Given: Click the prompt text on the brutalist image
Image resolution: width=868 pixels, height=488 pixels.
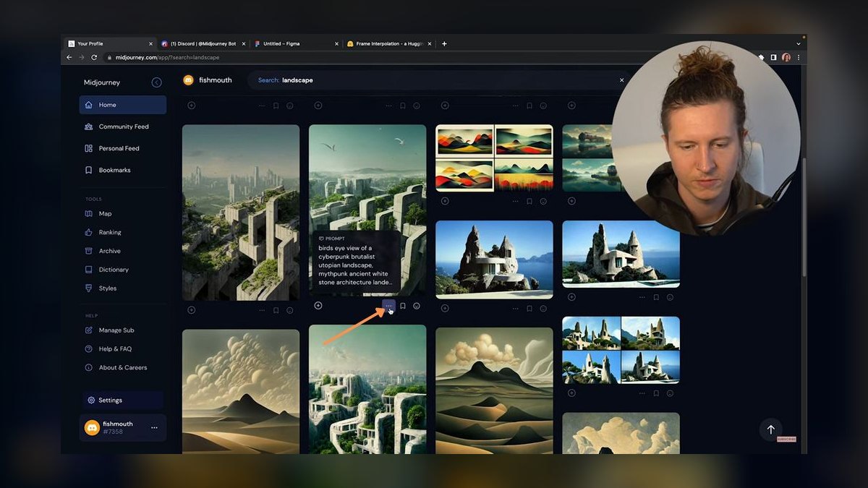Looking at the screenshot, I should pos(354,265).
